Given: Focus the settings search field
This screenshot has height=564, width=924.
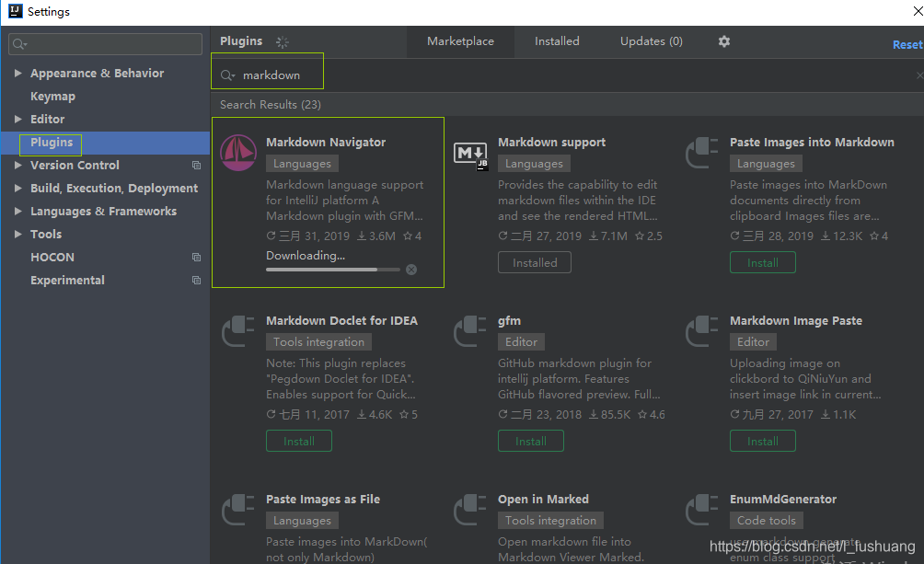Looking at the screenshot, I should pyautogui.click(x=106, y=44).
